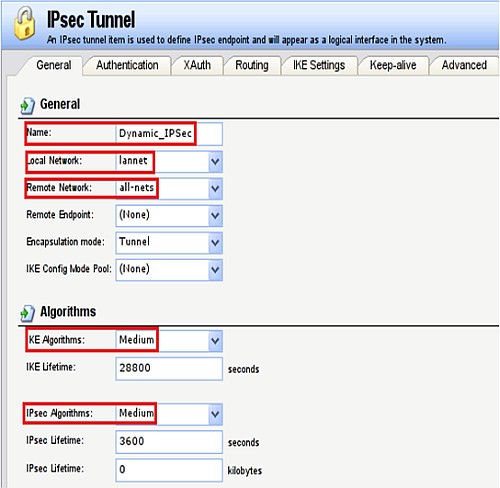Screen dimensions: 500x488
Task: Click the Algorithms section header icon
Action: click(x=27, y=313)
